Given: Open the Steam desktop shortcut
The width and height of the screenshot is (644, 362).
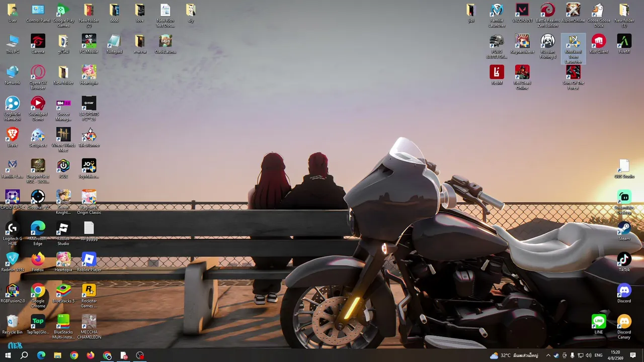Looking at the screenshot, I should [x=624, y=230].
